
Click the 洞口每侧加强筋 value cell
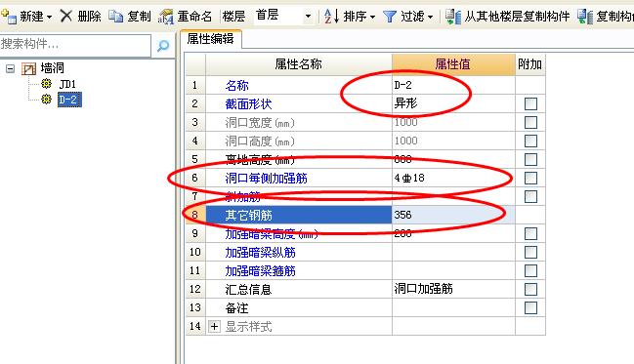(453, 179)
